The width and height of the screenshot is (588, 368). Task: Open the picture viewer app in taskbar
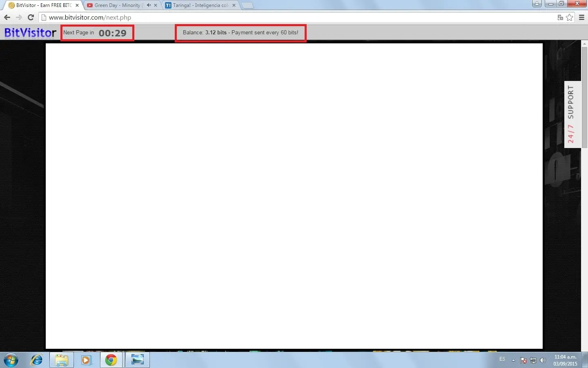point(137,360)
